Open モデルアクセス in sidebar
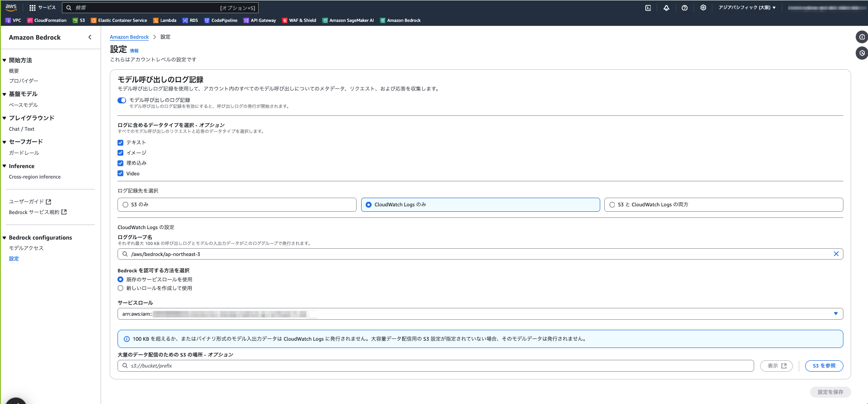Screen dimensions: 868x404 click(26, 248)
